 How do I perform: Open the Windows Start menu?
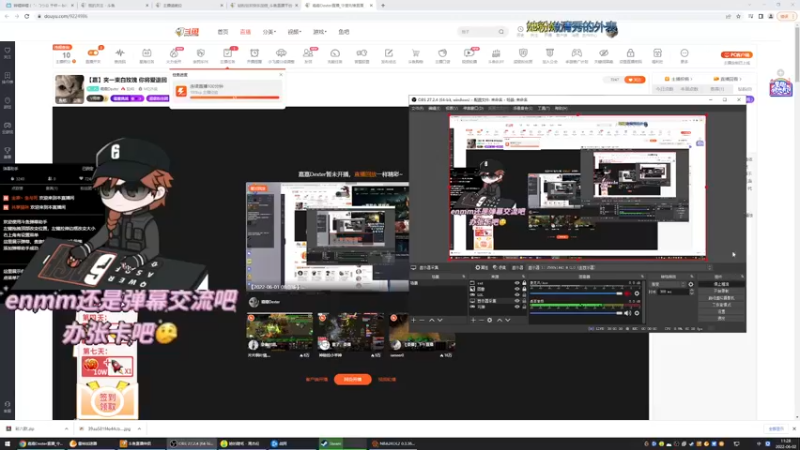7,444
